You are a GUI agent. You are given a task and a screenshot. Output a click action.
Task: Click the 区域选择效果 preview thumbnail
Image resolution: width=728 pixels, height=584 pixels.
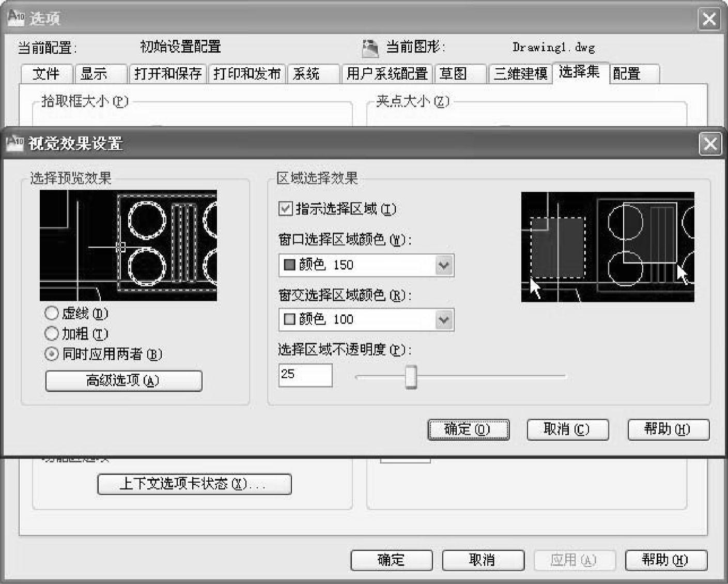tap(608, 247)
